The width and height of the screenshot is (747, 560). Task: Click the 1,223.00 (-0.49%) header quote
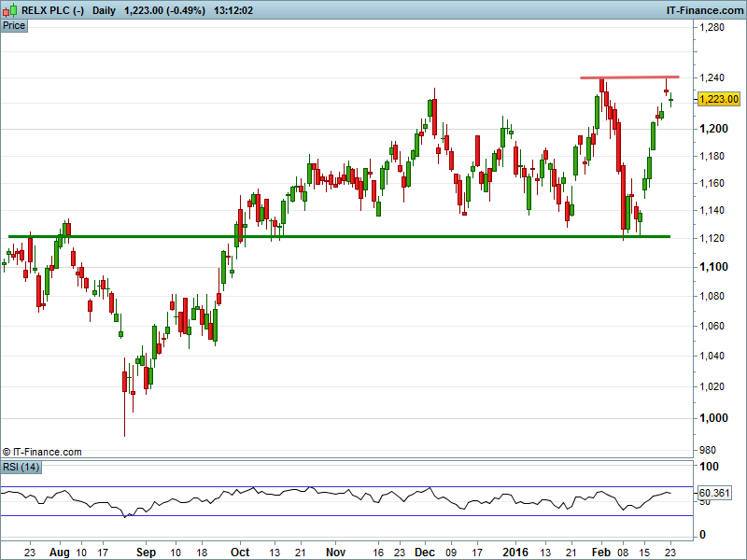165,10
